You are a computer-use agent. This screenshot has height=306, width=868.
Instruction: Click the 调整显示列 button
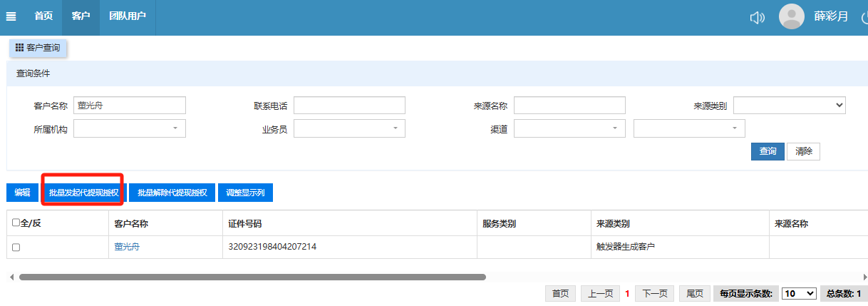coord(245,193)
